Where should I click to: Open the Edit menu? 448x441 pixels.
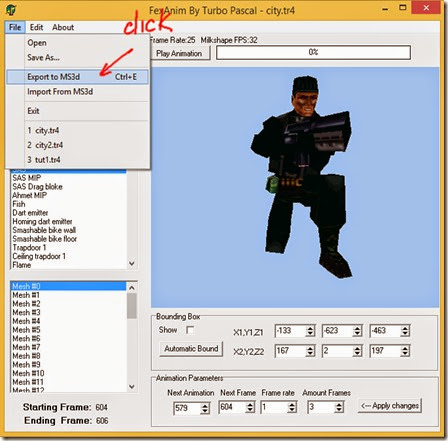[36, 27]
